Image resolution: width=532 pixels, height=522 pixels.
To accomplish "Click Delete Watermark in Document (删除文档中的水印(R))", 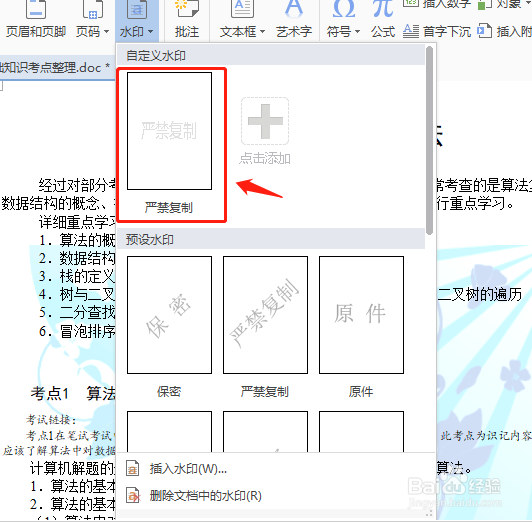I will (276, 496).
